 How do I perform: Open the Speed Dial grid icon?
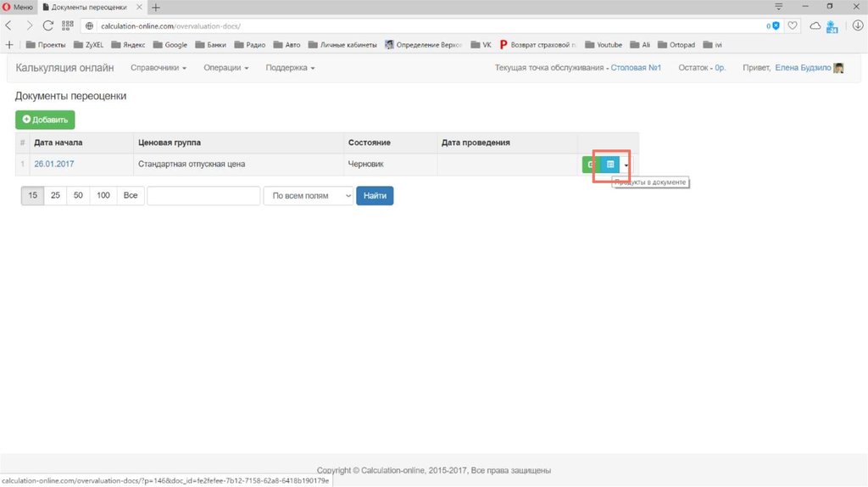tap(68, 25)
